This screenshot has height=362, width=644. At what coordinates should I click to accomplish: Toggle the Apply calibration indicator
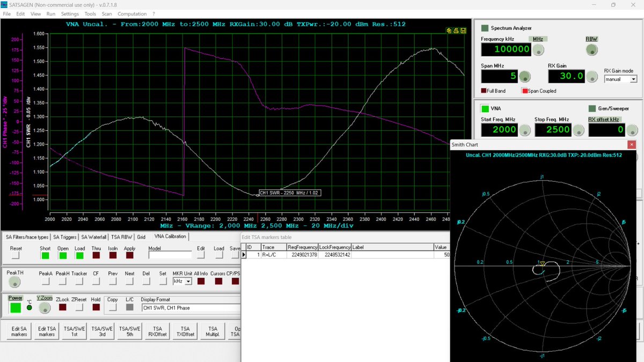point(129,255)
